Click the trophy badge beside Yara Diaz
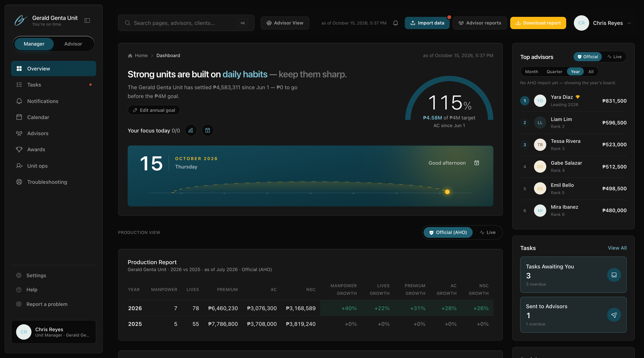This screenshot has width=644, height=358. pyautogui.click(x=577, y=97)
